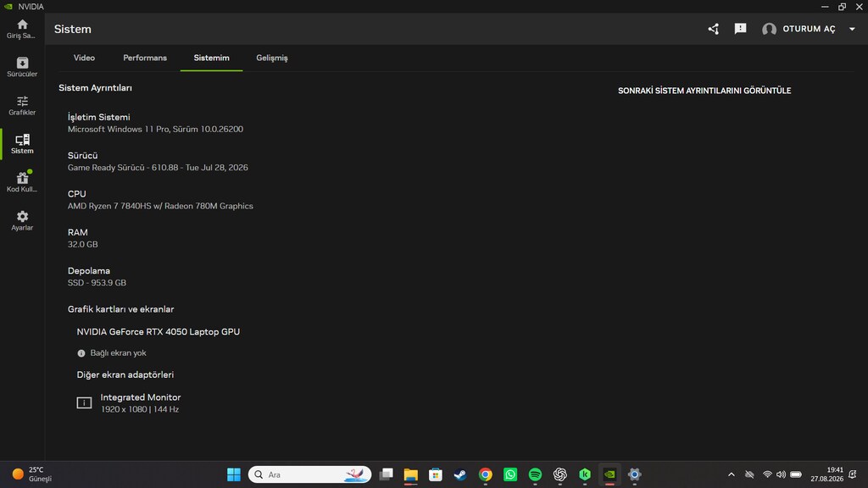Image resolution: width=868 pixels, height=488 pixels.
Task: Expand the account dropdown arrow
Action: point(852,29)
